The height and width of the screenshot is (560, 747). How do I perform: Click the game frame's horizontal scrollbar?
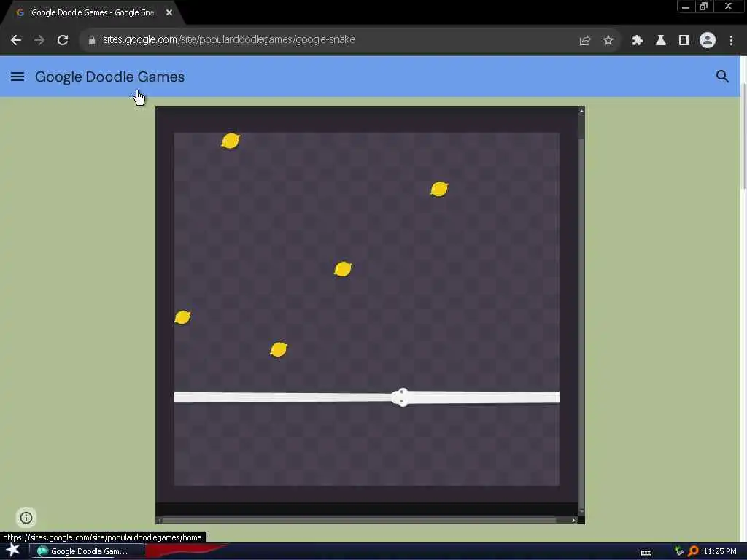tap(360, 520)
